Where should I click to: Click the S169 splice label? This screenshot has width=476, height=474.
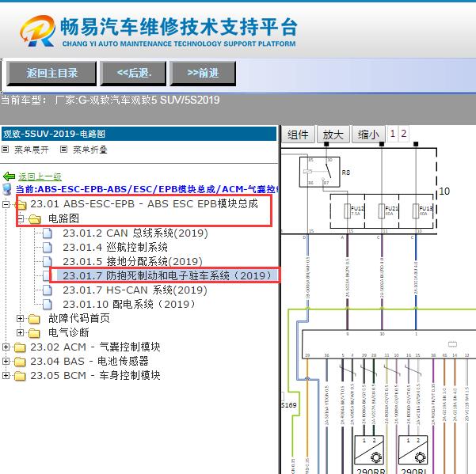289,405
